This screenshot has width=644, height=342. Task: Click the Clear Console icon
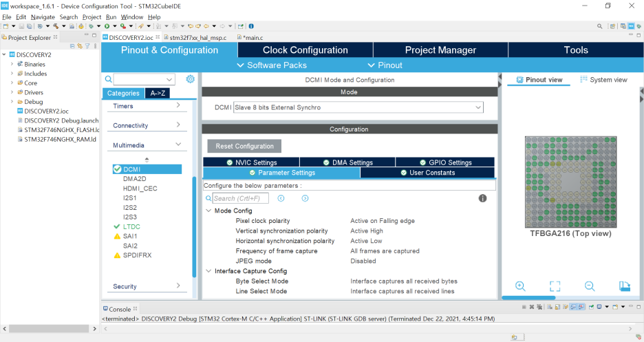(x=550, y=307)
